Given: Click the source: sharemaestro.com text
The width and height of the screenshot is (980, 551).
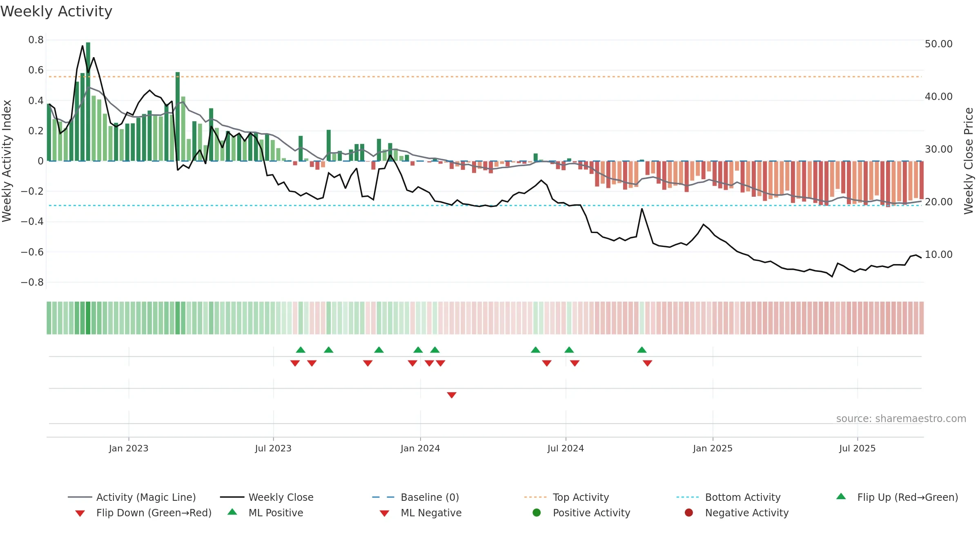Looking at the screenshot, I should click(x=901, y=419).
